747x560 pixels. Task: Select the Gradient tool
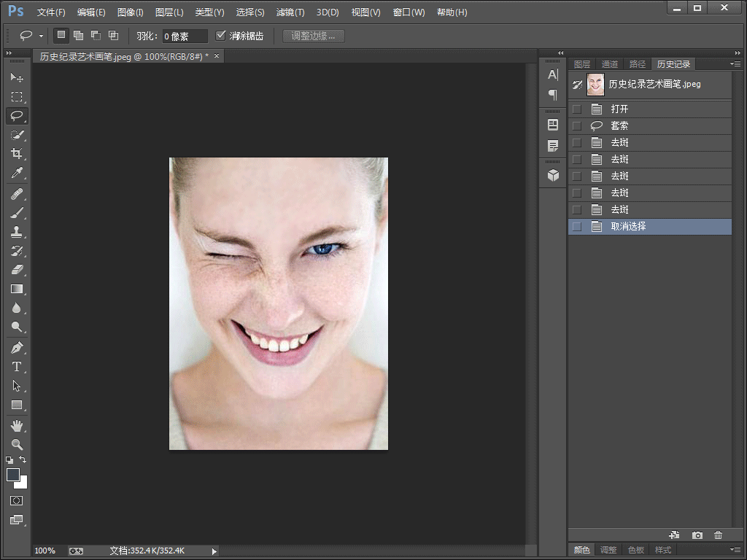pos(17,289)
